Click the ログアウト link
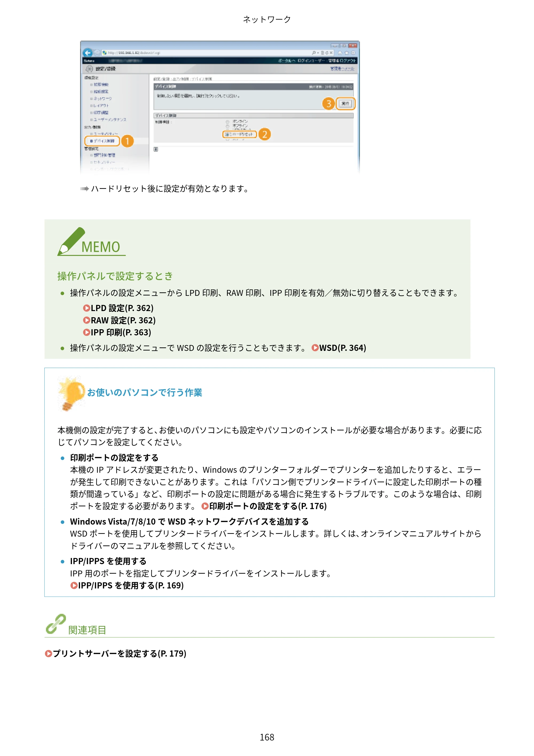The height and width of the screenshot is (756, 534). 348,61
